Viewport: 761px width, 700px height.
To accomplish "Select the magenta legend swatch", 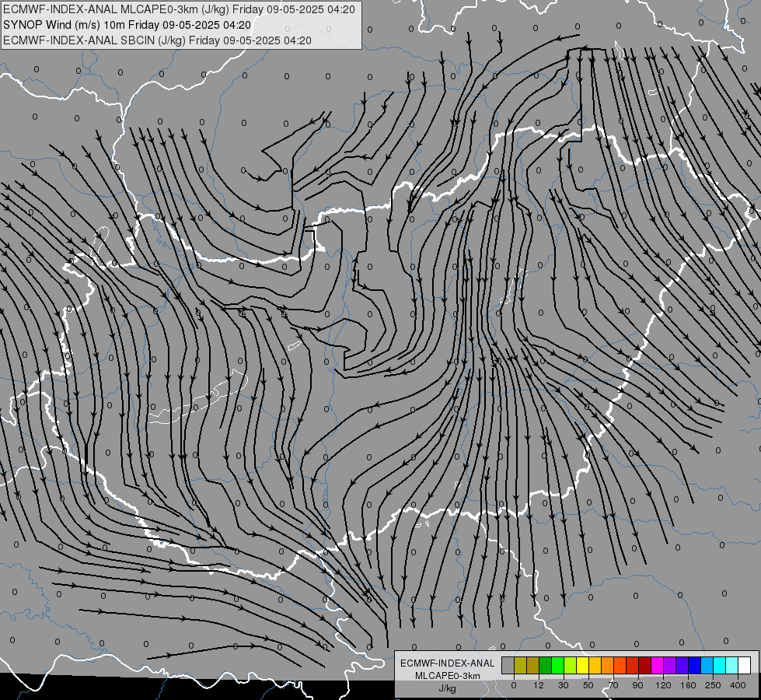I will coord(657,665).
